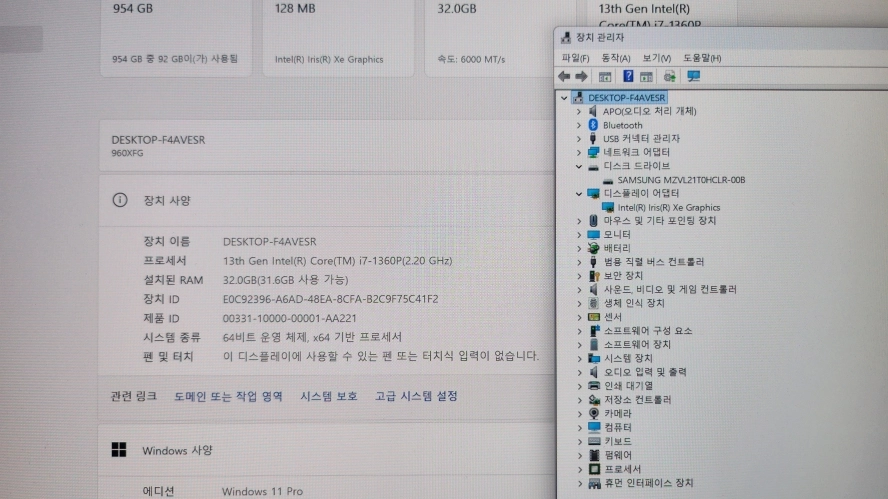The height and width of the screenshot is (499, 888).
Task: Click the 보안 장치 security icon
Action: pos(594,276)
